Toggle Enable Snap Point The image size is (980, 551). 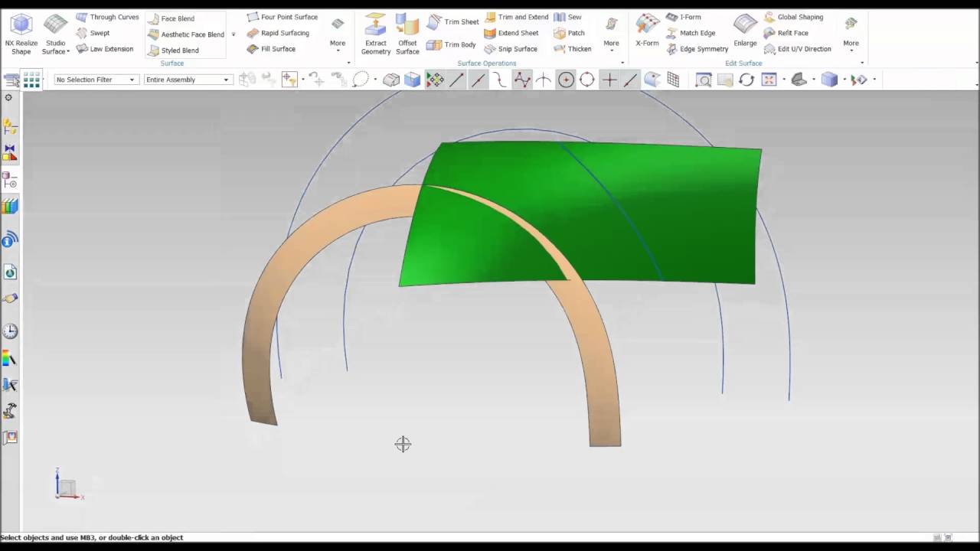[x=435, y=80]
